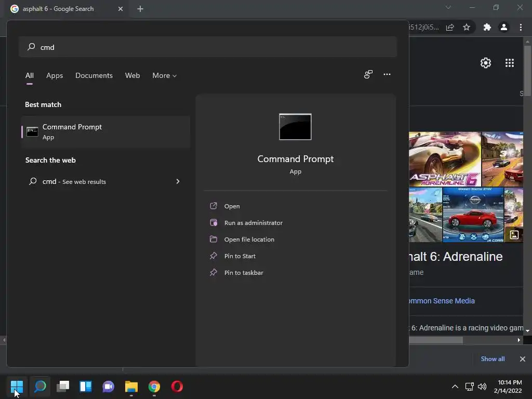Viewport: 532px width, 399px height.
Task: Click the Run as administrator shield icon
Action: pyautogui.click(x=214, y=222)
